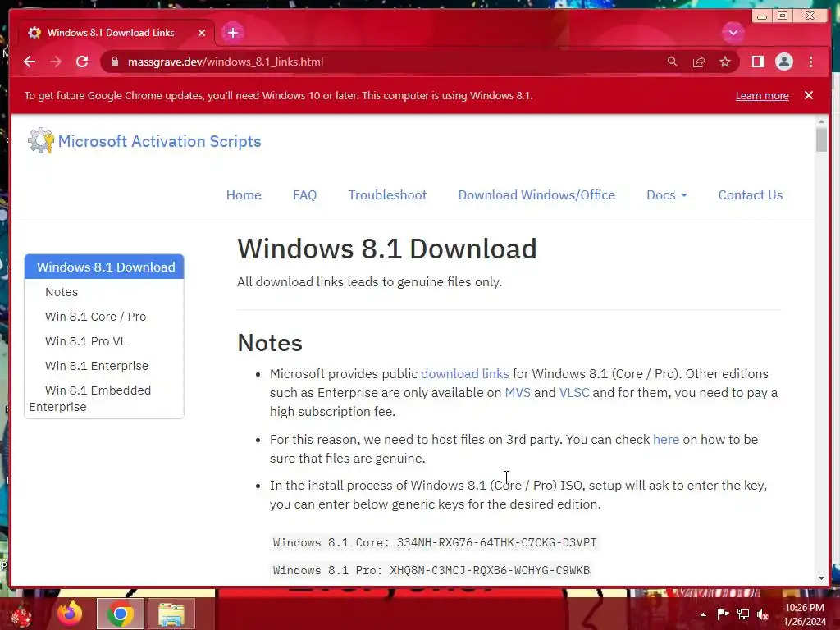Image resolution: width=840 pixels, height=630 pixels.
Task: Show hidden system tray icons
Action: 703,614
